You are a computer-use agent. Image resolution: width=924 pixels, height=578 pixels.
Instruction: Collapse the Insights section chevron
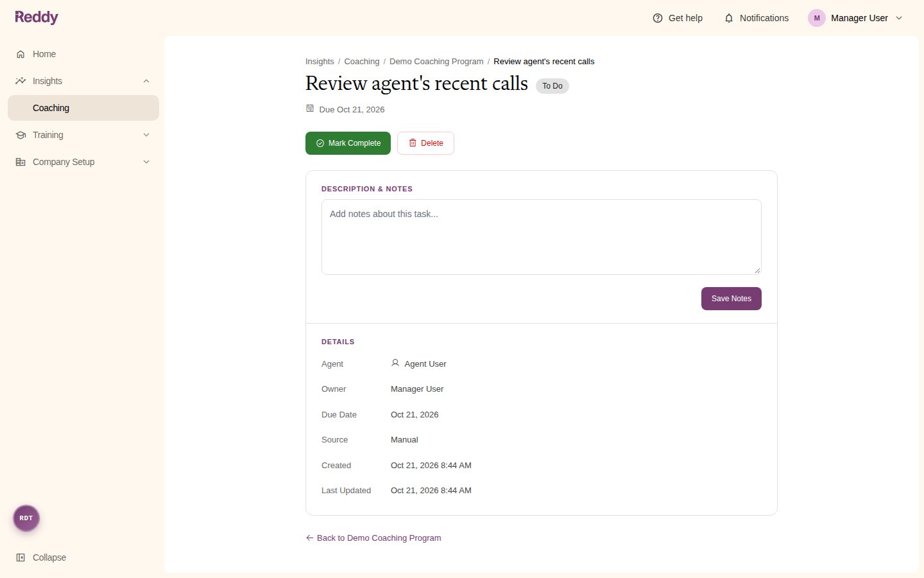coord(146,81)
